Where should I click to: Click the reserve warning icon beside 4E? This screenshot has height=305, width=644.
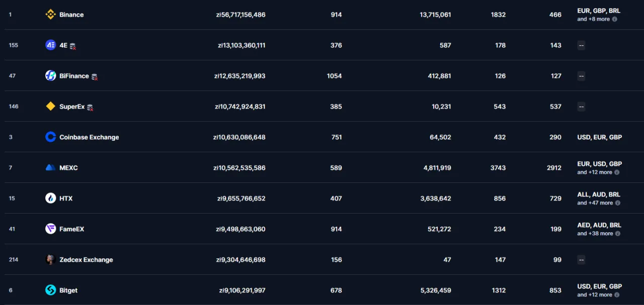pyautogui.click(x=73, y=46)
